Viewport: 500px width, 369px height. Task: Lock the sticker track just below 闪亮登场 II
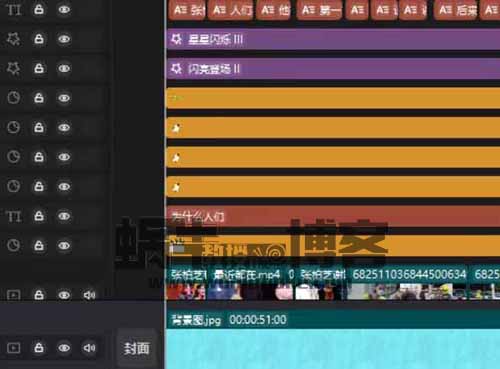(x=39, y=98)
